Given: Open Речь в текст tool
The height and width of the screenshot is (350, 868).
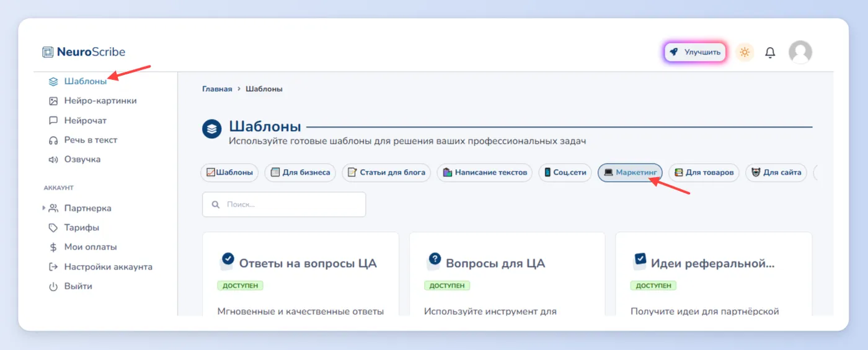Looking at the screenshot, I should tap(91, 140).
